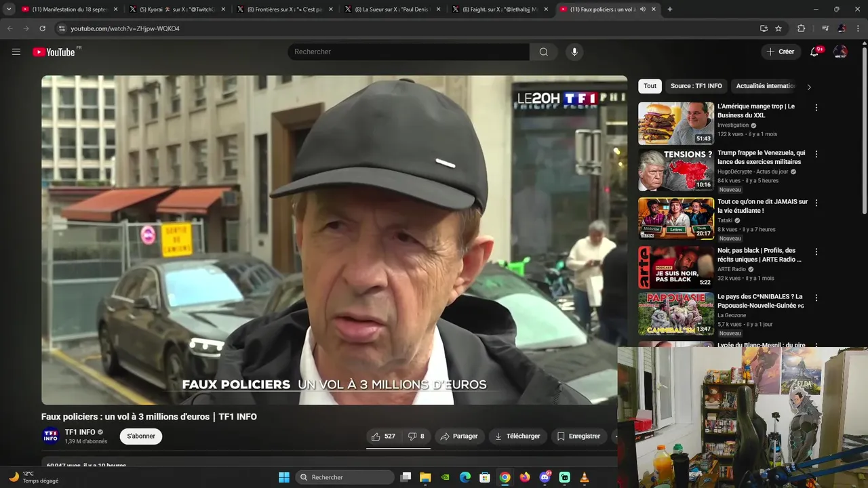868x488 pixels.
Task: Open Task View on taskbar
Action: [x=406, y=477]
